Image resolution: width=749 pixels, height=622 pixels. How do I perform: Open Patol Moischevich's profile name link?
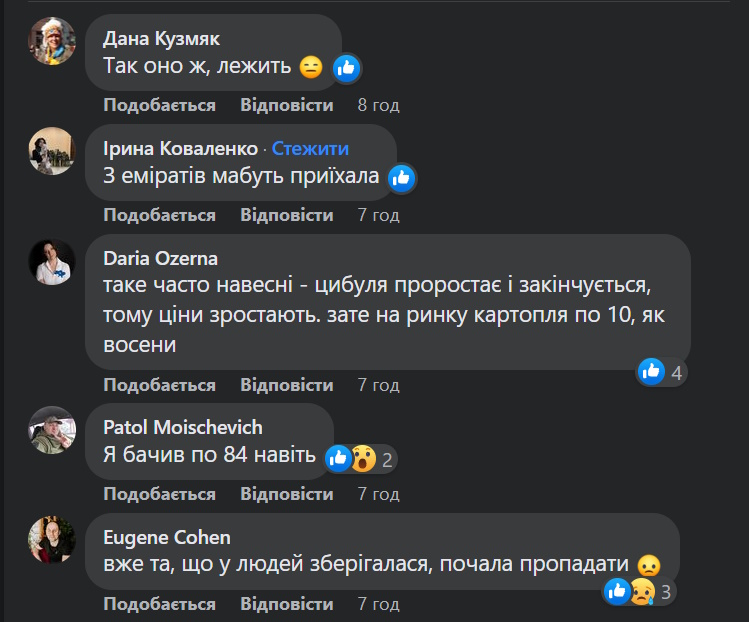point(183,427)
